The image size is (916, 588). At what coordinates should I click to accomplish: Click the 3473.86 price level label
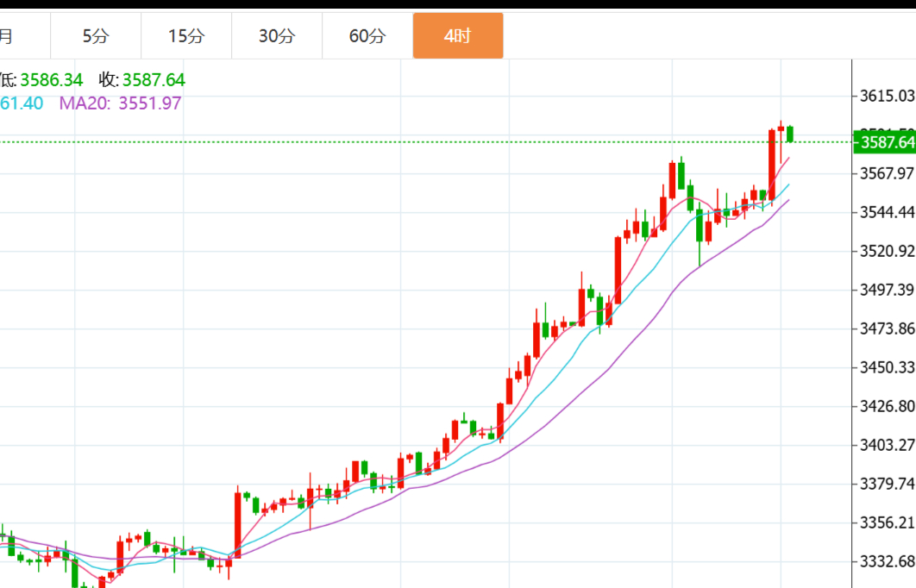pos(887,328)
